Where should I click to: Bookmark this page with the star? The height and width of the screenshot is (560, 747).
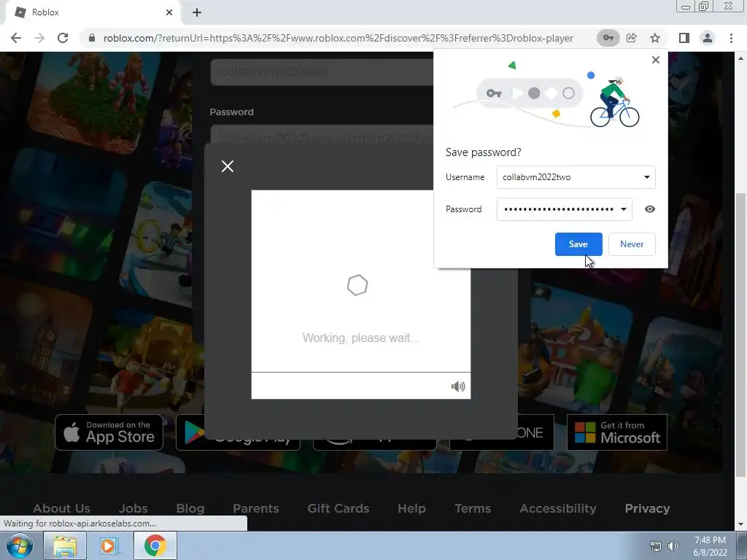pos(655,38)
